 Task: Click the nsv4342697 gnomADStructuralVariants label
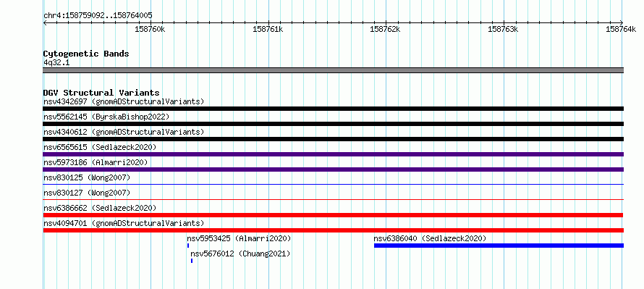coord(124,101)
